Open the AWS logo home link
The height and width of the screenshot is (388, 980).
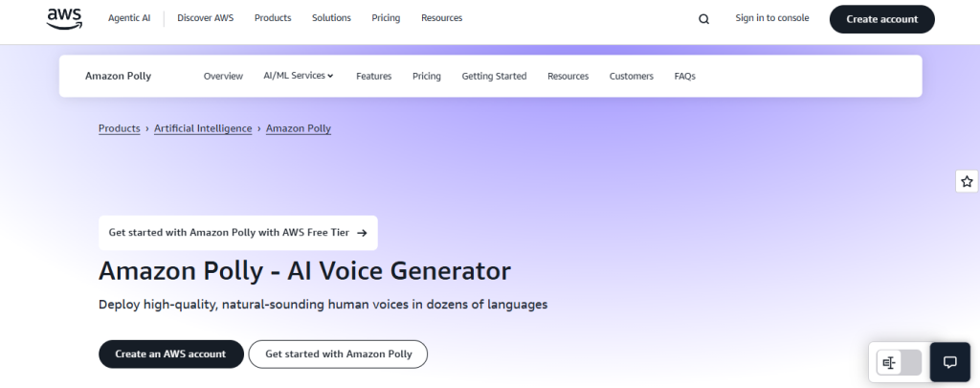(64, 19)
